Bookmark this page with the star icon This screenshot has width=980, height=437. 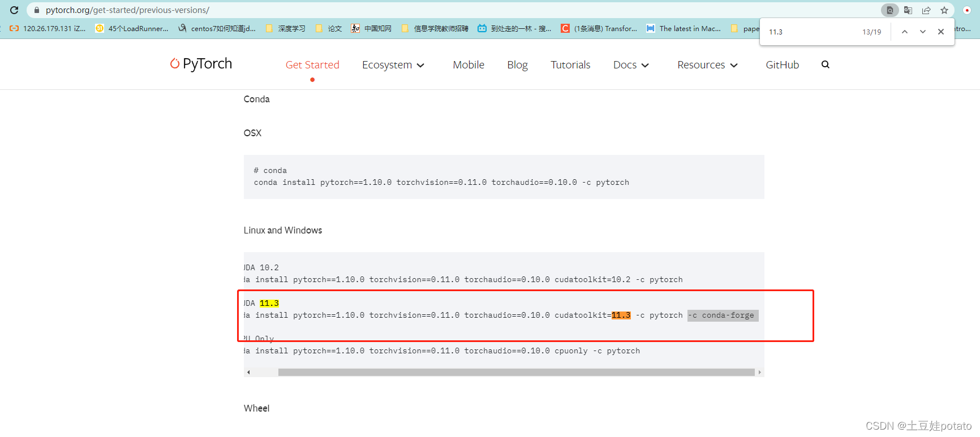(944, 10)
